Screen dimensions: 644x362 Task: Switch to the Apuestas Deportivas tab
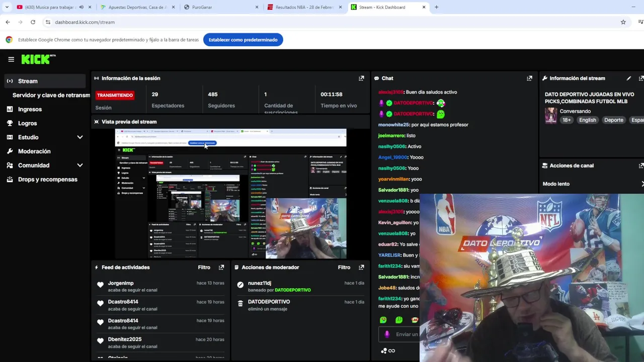pyautogui.click(x=137, y=7)
